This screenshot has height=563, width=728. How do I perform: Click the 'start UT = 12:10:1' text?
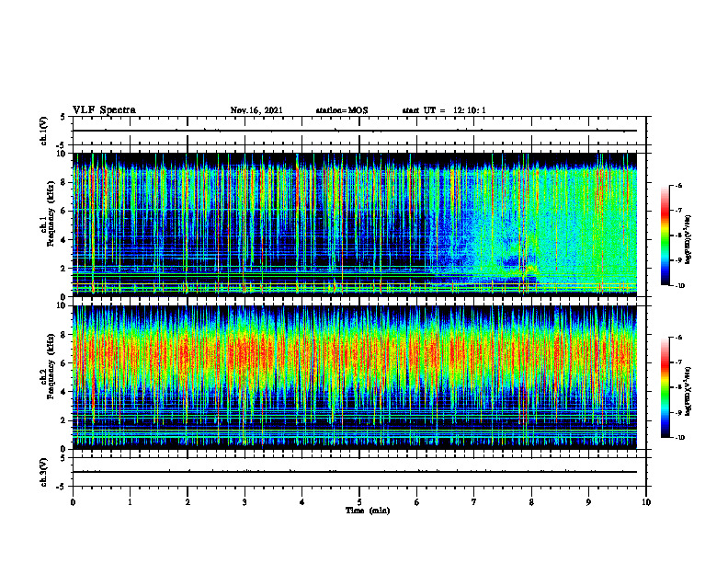tap(444, 110)
